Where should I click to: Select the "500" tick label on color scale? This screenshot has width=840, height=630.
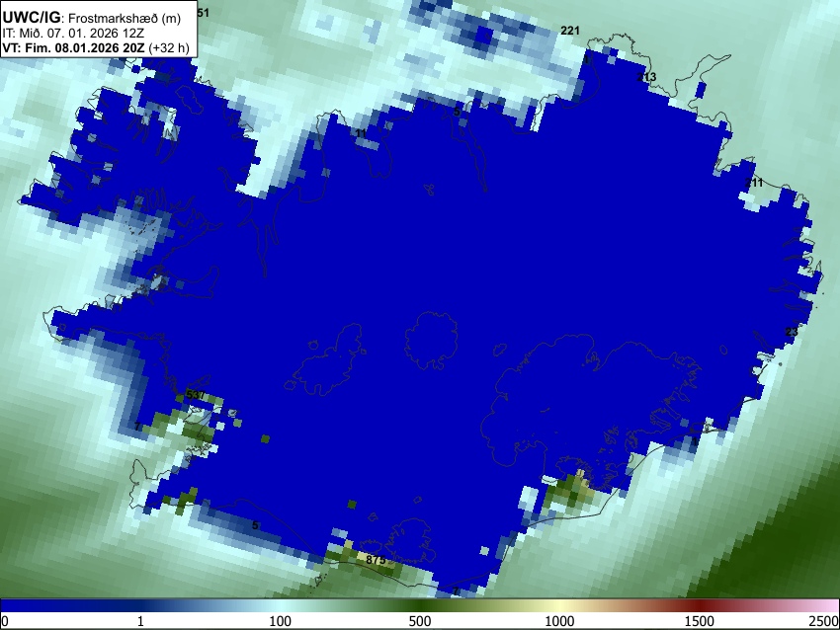[420, 621]
